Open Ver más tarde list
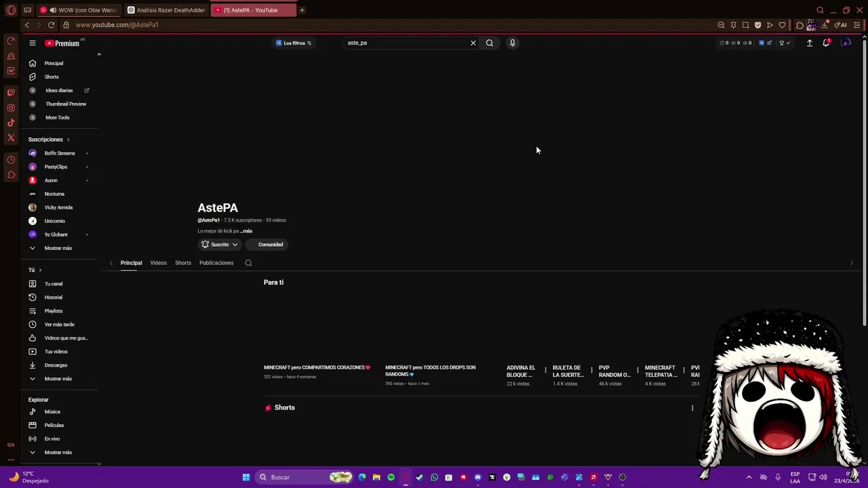 tap(60, 325)
